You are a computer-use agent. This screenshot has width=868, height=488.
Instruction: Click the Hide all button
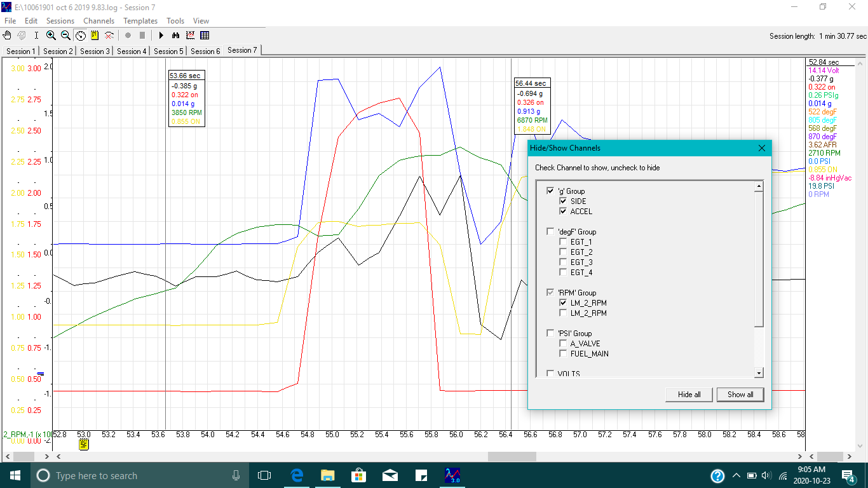coord(689,395)
